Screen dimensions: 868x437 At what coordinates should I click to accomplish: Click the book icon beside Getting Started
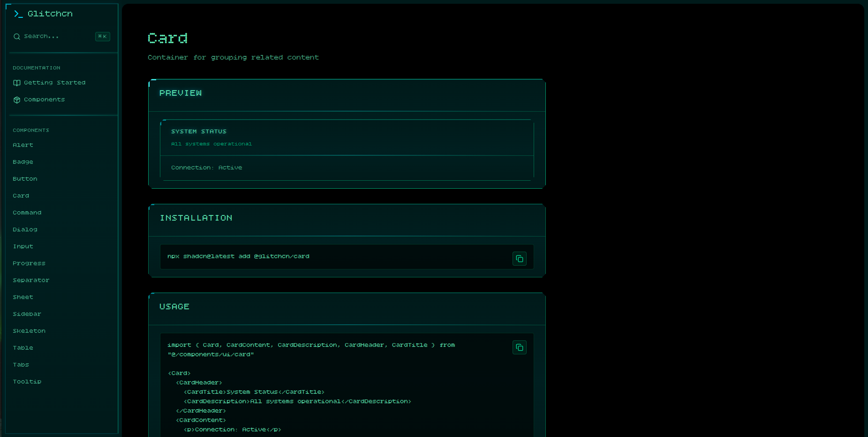17,83
